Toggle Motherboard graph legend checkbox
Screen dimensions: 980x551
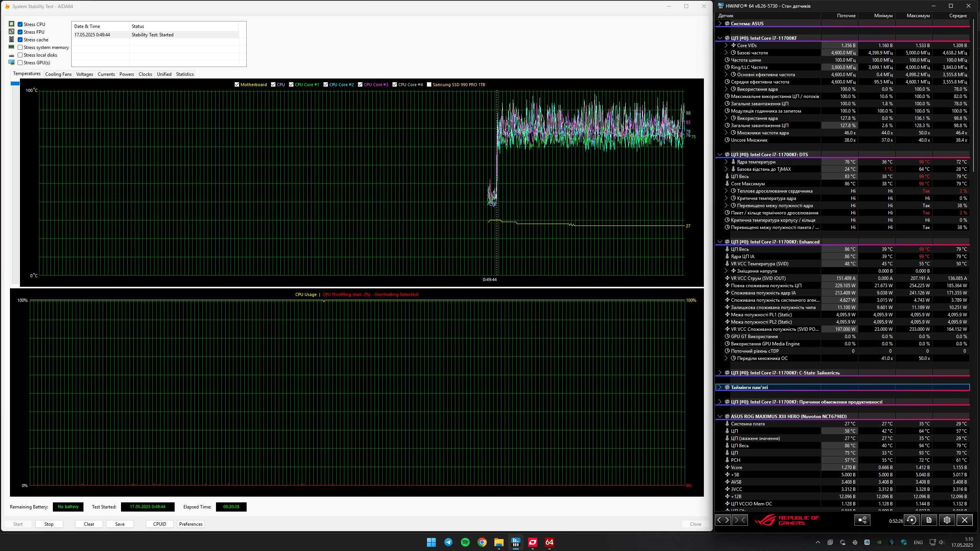tap(237, 85)
